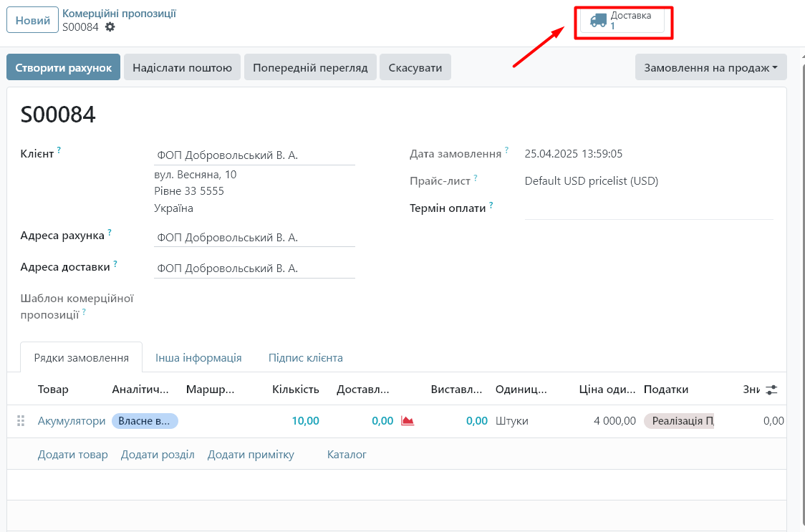The width and height of the screenshot is (805, 532).
Task: Open the Комерційні пропозиції breadcrumb link
Action: pyautogui.click(x=119, y=14)
